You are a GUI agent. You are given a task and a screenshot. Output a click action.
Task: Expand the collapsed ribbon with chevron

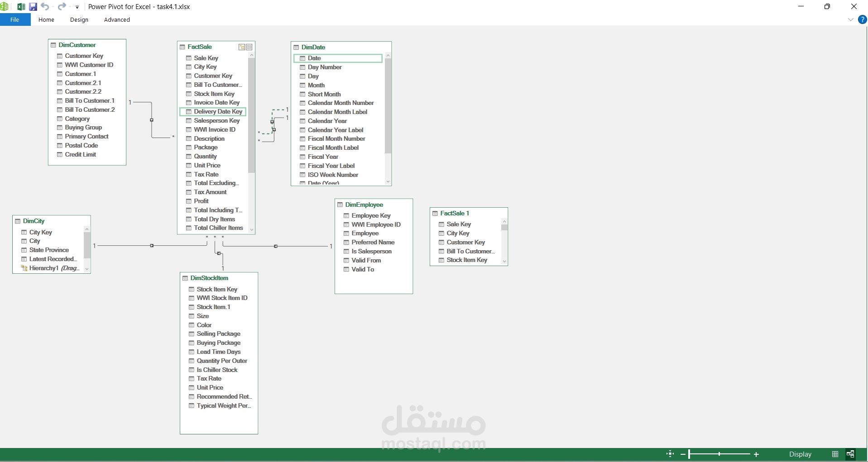[850, 19]
